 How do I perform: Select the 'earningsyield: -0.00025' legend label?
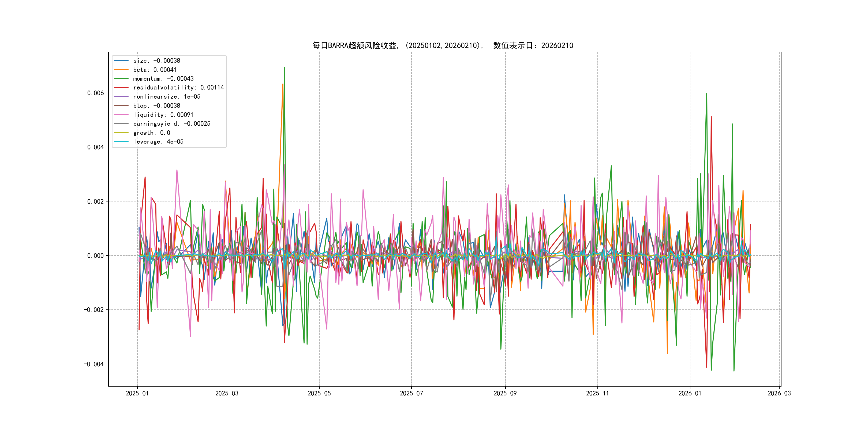tap(171, 124)
